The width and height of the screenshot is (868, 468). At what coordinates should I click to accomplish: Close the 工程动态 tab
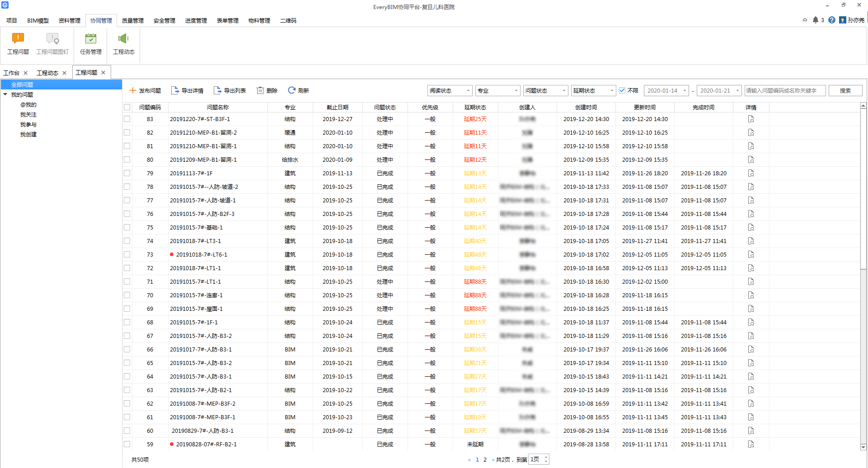[x=65, y=73]
